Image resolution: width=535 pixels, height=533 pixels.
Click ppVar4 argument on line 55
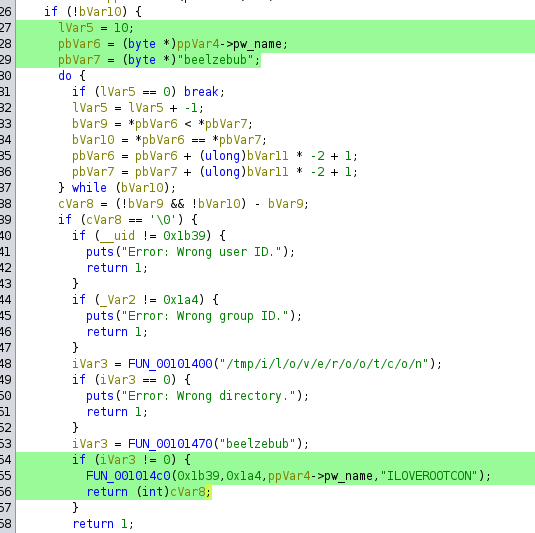289,476
